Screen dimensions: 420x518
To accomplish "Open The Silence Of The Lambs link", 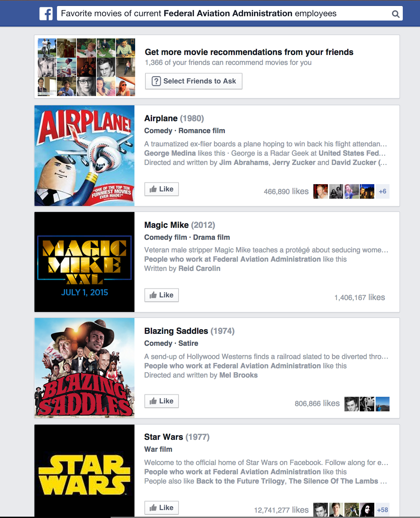I will (334, 481).
